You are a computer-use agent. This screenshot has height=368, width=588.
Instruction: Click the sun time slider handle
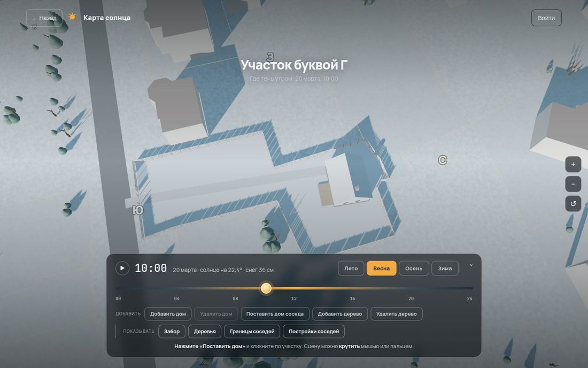pyautogui.click(x=266, y=288)
